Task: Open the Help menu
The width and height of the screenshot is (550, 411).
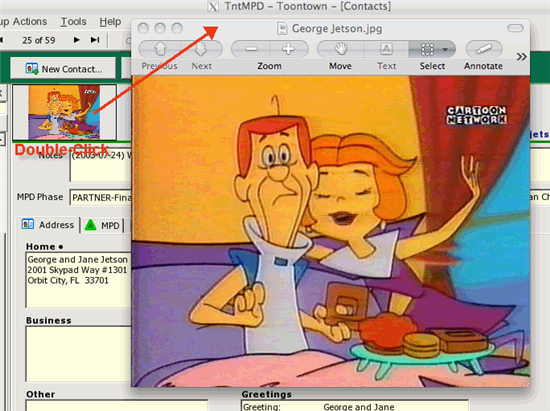Action: 110,22
